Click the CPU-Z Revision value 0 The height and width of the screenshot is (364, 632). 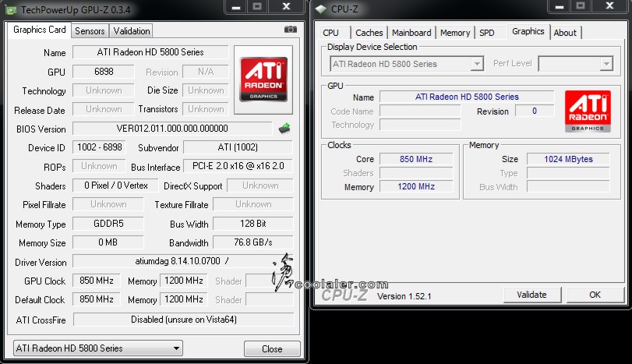(x=535, y=111)
